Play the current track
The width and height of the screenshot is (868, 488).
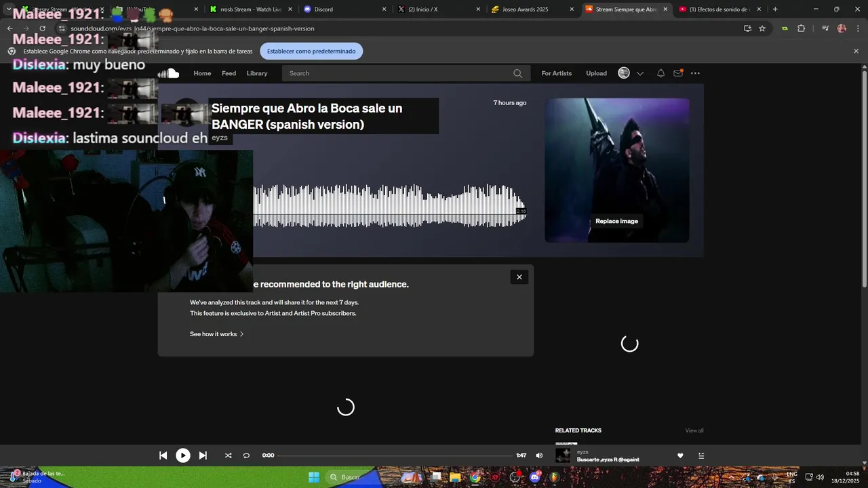(x=183, y=455)
